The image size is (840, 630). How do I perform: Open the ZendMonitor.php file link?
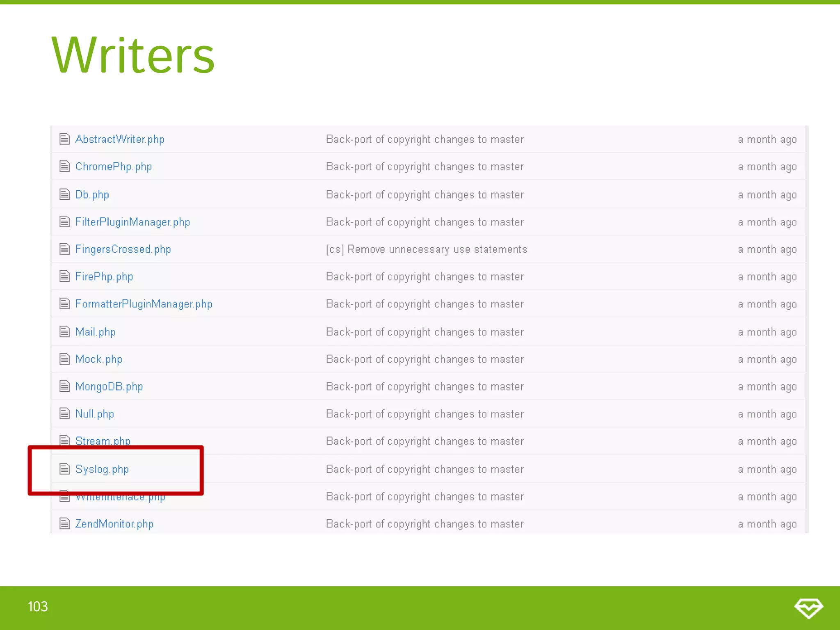[x=114, y=524]
